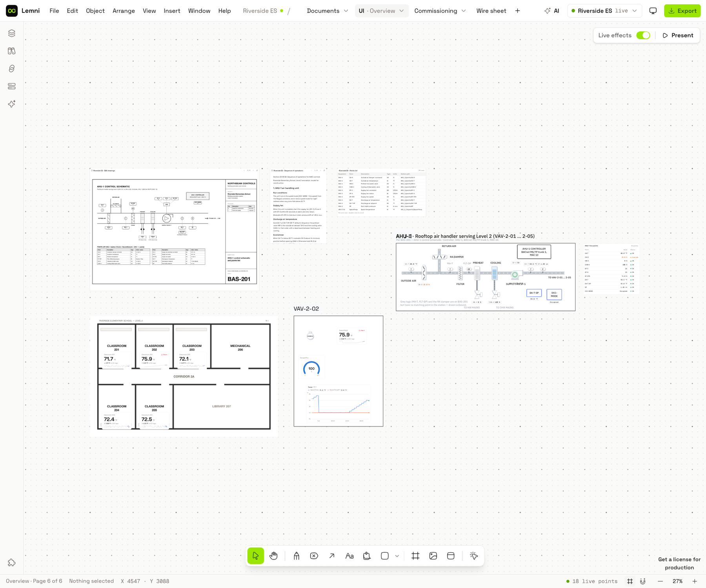Open the plugins puzzle piece icon
This screenshot has width=706, height=588.
tap(12, 563)
